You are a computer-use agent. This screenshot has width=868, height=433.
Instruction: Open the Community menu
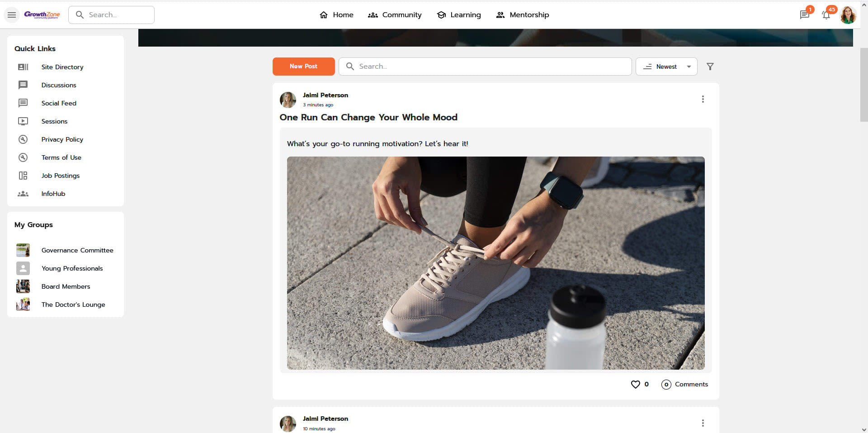tap(395, 15)
